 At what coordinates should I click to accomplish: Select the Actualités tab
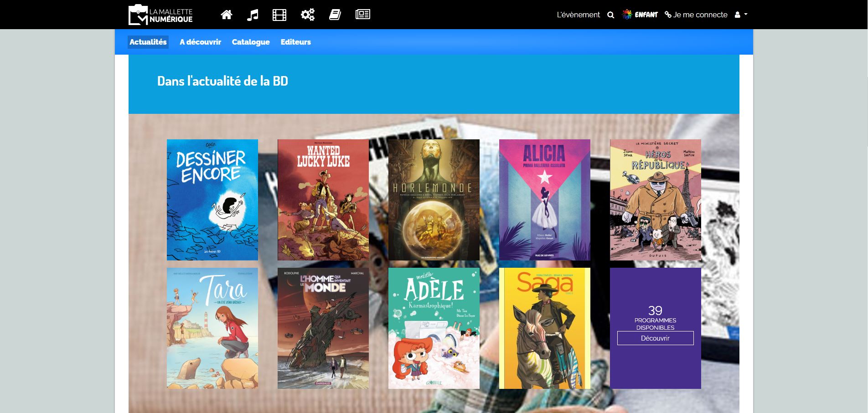148,42
